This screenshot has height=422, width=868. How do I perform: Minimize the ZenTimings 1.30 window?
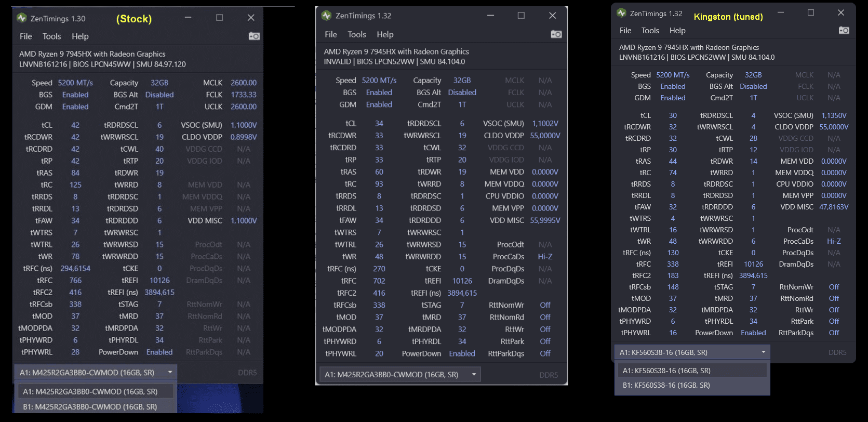188,18
